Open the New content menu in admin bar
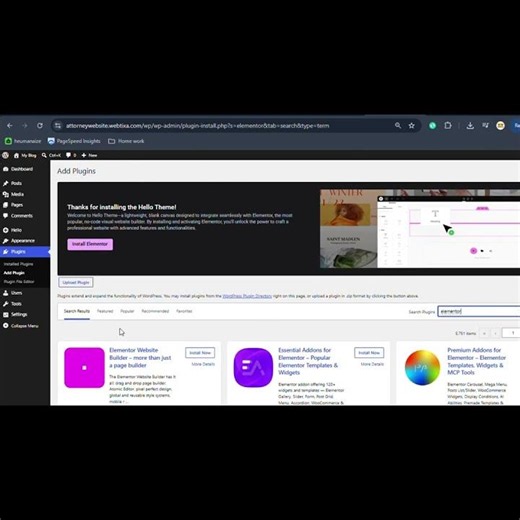Viewport: 520px width, 520px height. point(89,155)
